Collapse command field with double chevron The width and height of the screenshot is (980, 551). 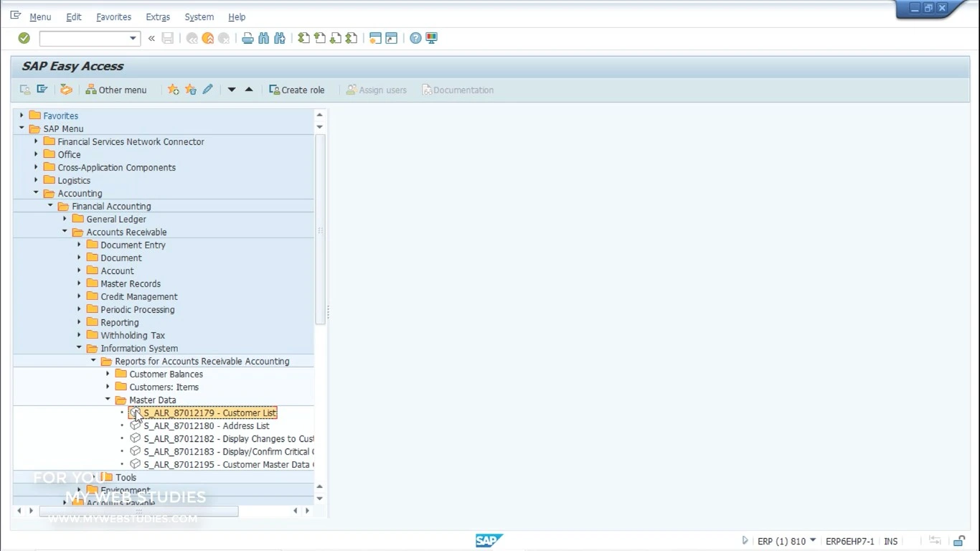[151, 38]
